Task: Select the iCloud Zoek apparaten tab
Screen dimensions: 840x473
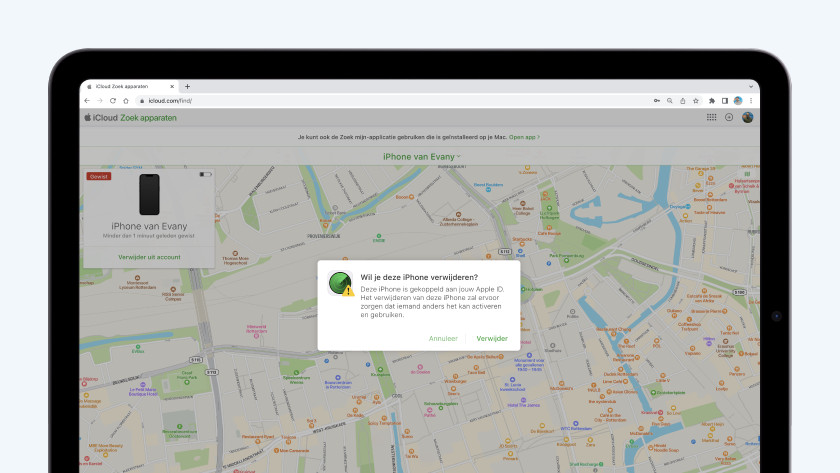Action: point(127,86)
